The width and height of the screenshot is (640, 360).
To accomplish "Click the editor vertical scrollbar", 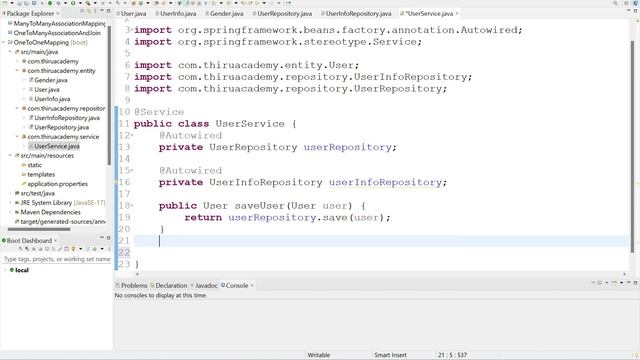I will (x=633, y=147).
